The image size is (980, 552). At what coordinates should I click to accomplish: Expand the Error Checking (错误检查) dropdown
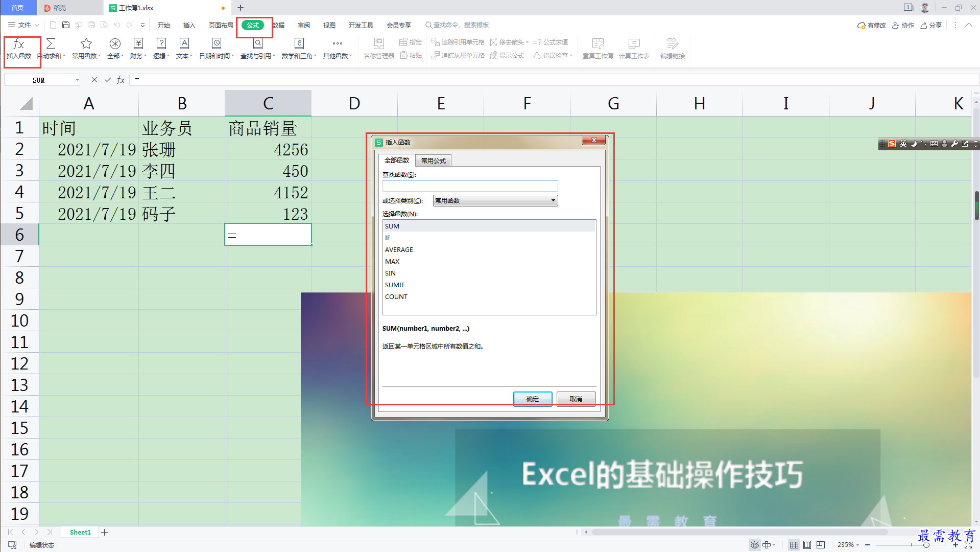[571, 55]
